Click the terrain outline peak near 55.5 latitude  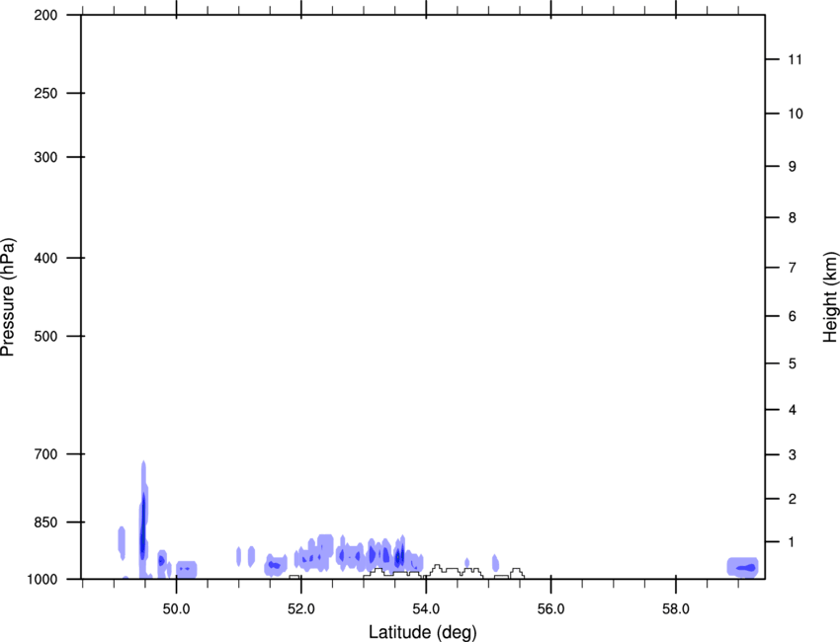click(x=517, y=573)
